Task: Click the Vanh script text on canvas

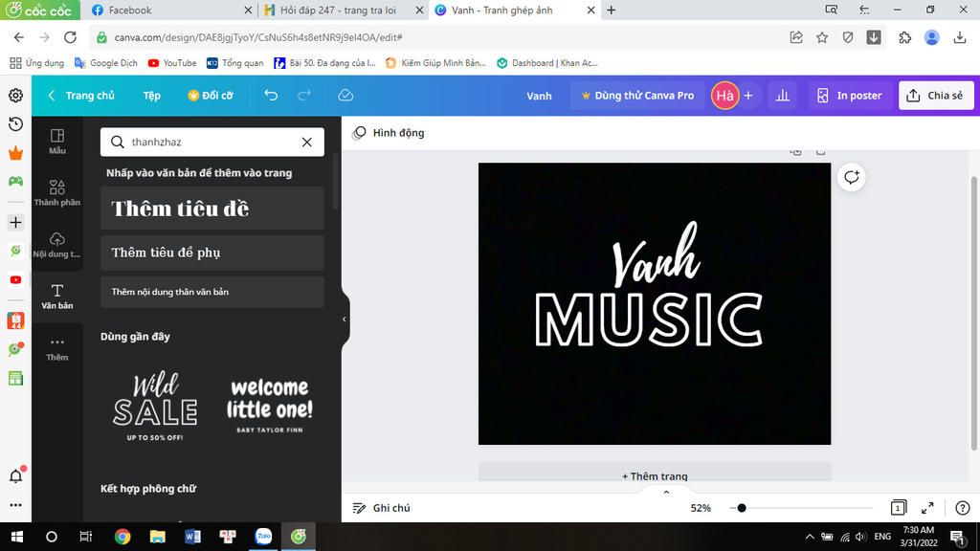Action: click(655, 256)
